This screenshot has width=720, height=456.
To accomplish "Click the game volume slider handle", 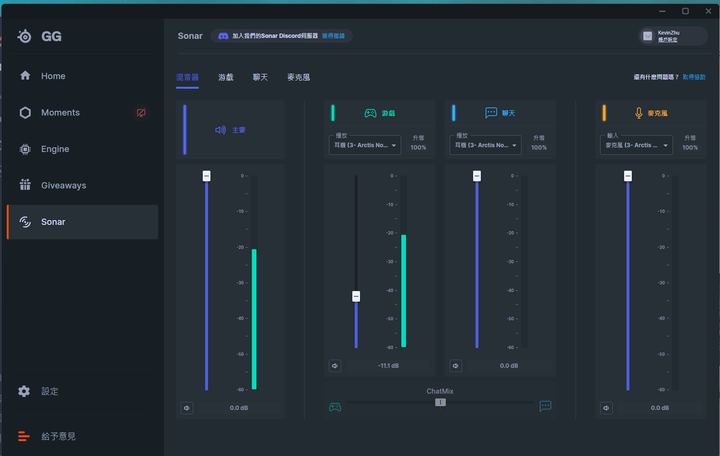I will click(x=356, y=296).
